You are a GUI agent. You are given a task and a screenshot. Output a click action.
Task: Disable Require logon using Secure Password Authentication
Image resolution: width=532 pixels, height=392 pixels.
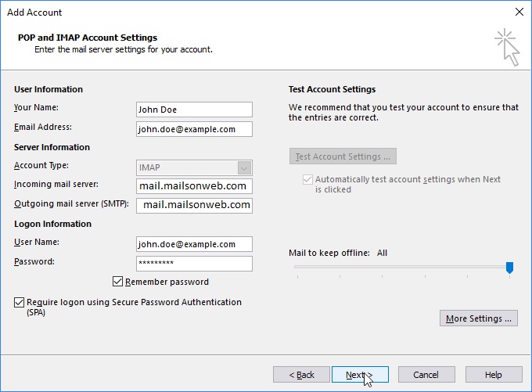pos(19,302)
